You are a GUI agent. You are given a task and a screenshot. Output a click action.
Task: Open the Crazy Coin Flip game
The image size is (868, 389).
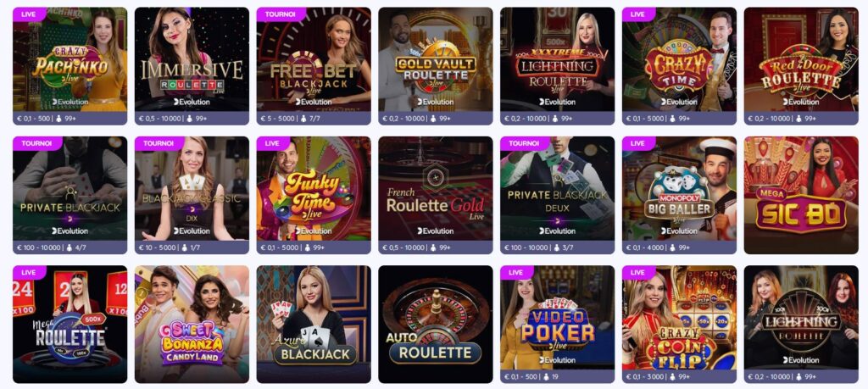pyautogui.click(x=679, y=325)
